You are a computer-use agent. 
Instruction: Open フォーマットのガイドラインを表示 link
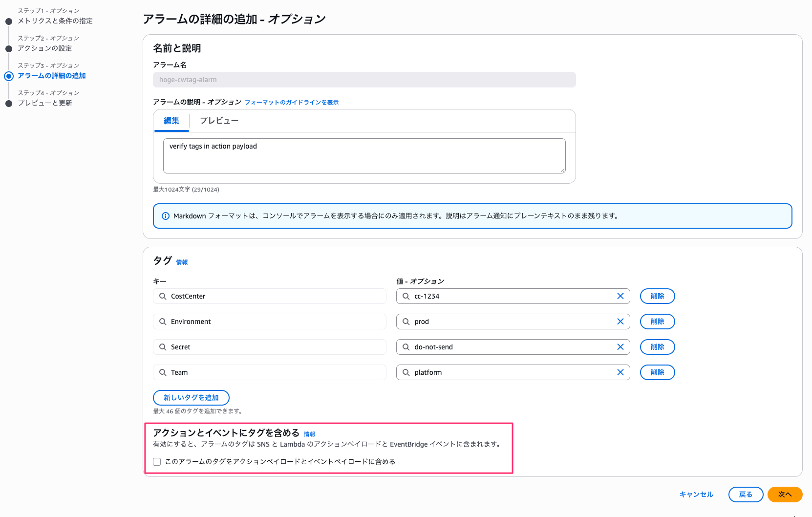tap(292, 102)
